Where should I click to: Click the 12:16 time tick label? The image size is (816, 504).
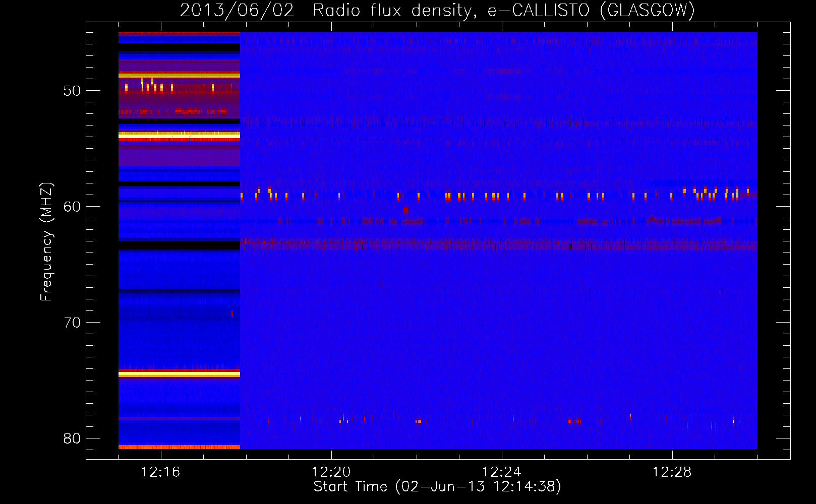tap(161, 472)
